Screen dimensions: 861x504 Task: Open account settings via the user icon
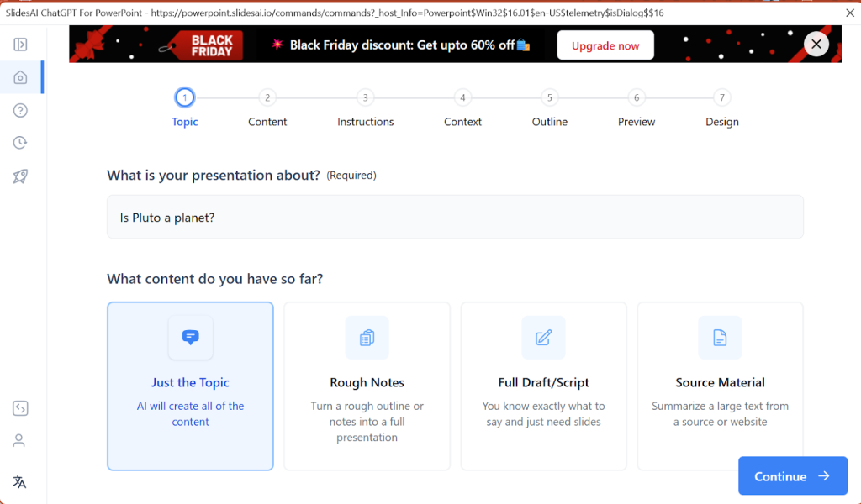tap(21, 439)
